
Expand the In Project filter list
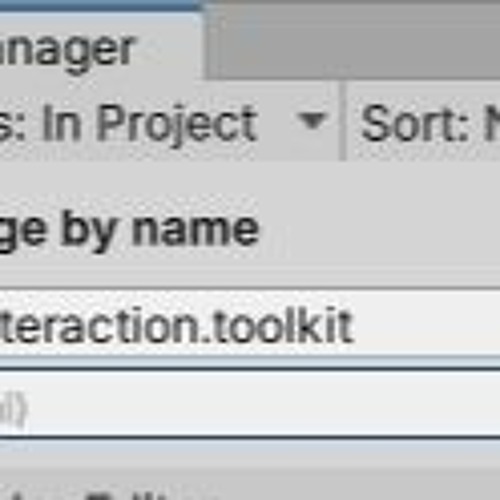point(168,122)
